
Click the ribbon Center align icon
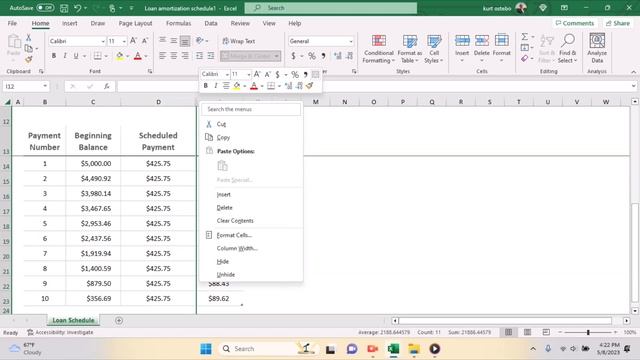tap(174, 56)
